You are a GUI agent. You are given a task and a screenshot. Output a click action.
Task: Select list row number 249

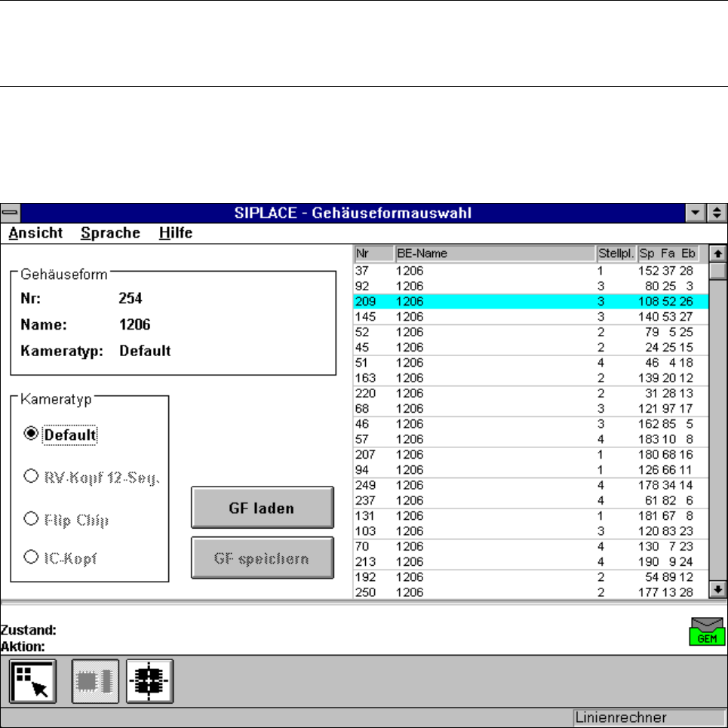pos(530,485)
